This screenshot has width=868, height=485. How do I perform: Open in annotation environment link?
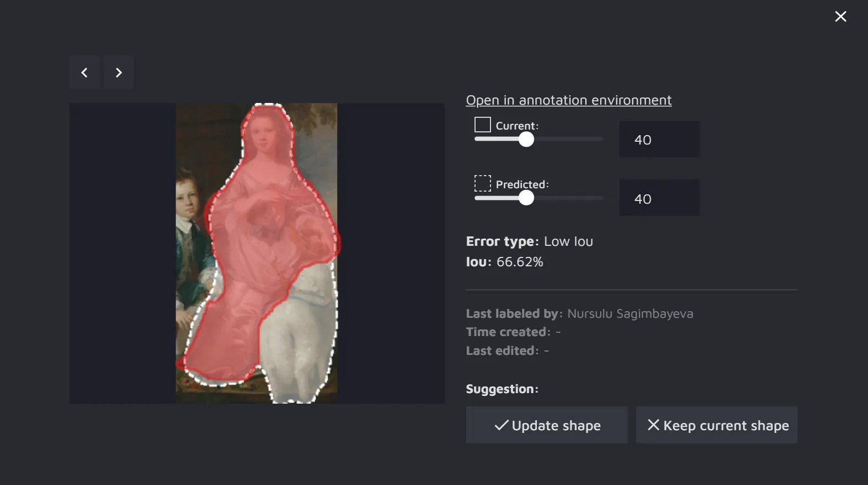pos(569,100)
